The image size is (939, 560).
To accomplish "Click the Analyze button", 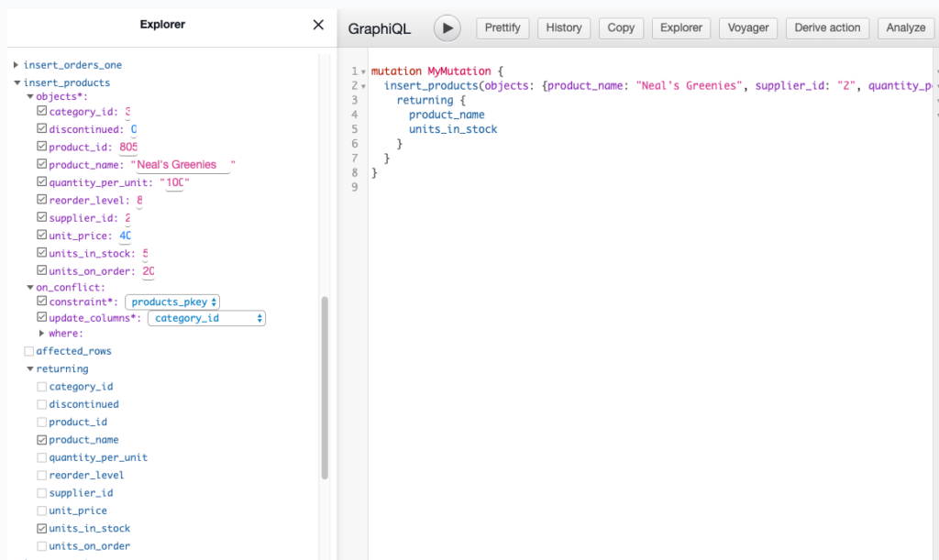I will [x=906, y=27].
